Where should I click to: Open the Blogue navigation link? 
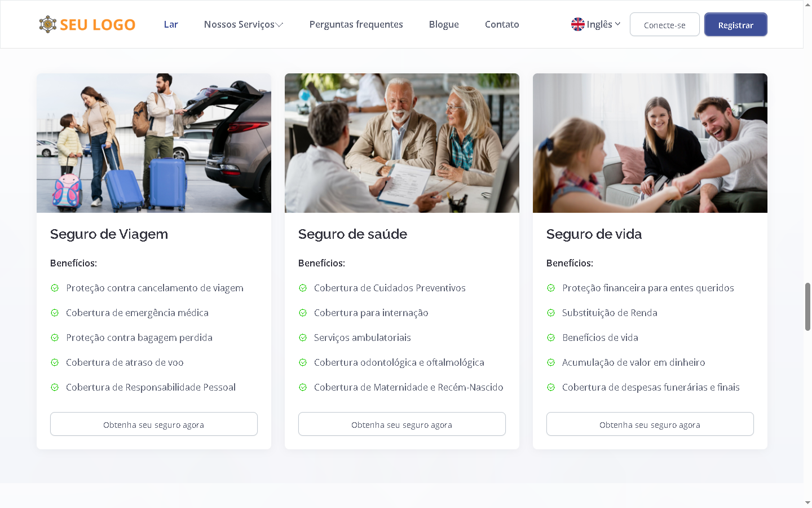pyautogui.click(x=444, y=24)
